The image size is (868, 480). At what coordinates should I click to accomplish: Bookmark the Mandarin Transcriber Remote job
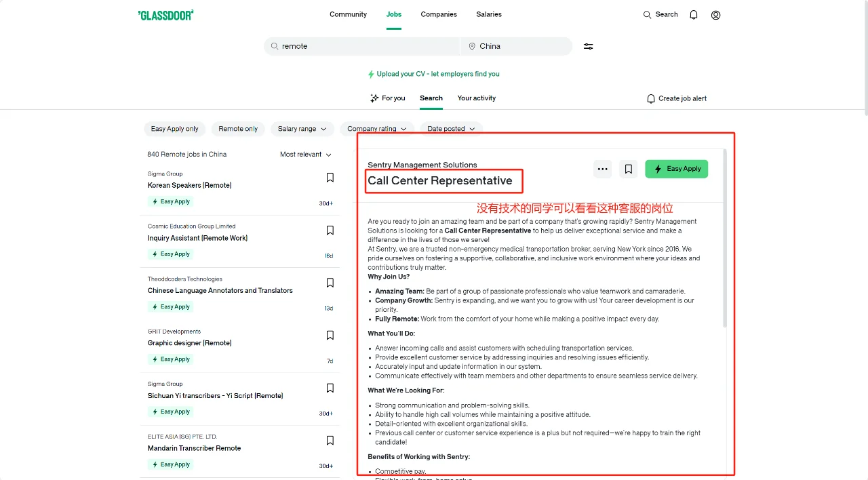tap(330, 441)
